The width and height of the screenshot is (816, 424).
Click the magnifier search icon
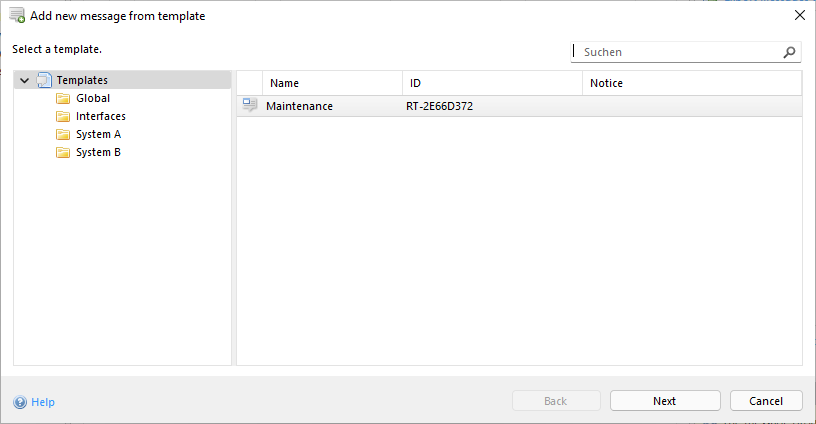789,52
